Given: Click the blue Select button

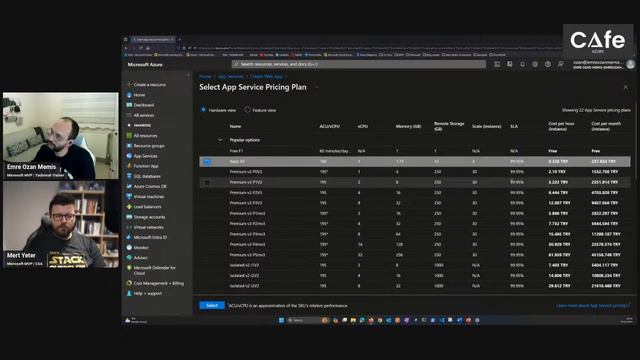Looking at the screenshot, I should 212,305.
